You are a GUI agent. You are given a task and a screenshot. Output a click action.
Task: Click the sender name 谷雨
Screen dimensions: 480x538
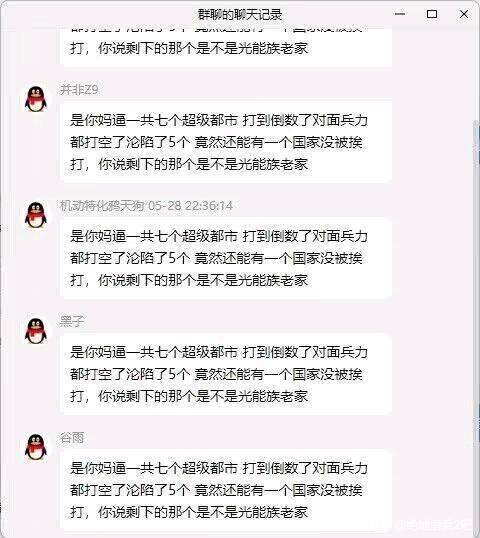pos(72,437)
